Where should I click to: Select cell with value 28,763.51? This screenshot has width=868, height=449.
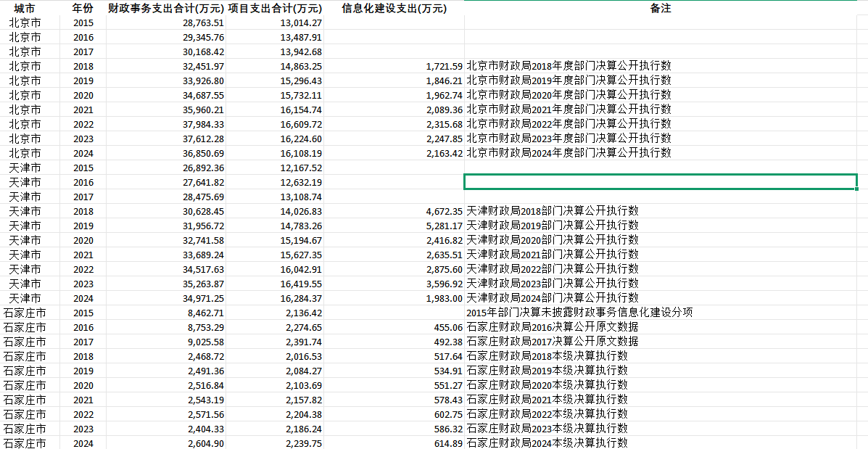click(x=202, y=23)
